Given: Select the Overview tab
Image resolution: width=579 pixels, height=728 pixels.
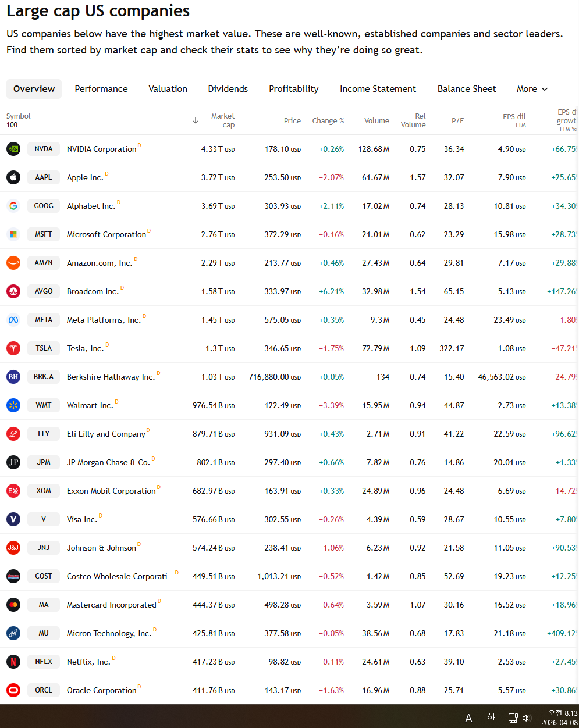Looking at the screenshot, I should (34, 89).
